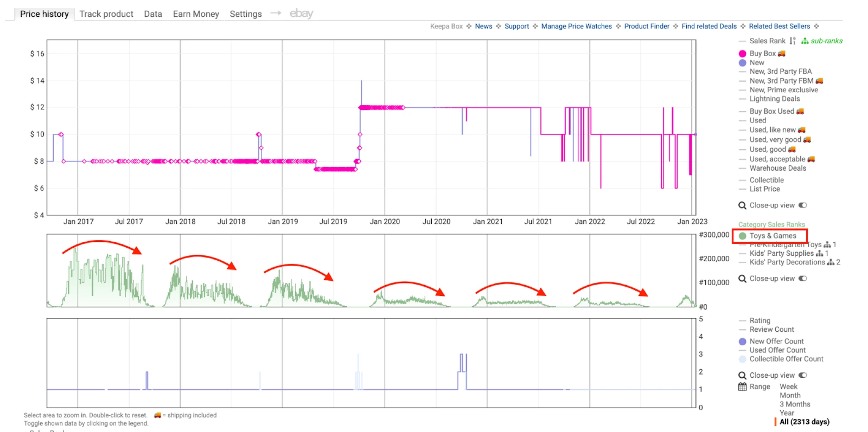This screenshot has width=868, height=432.
Task: Click the numeric sort icon next to Sales Rank
Action: [792, 41]
